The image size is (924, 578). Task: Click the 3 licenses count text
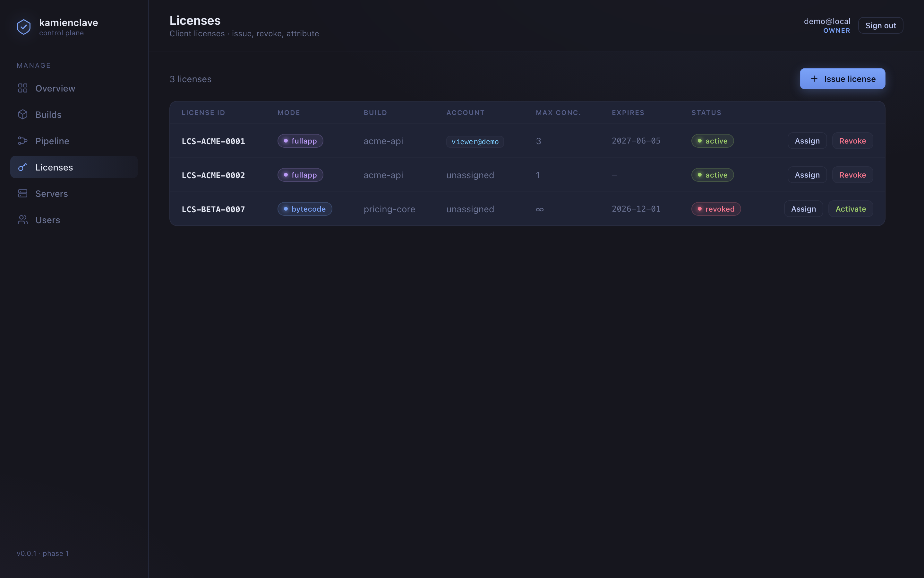pyautogui.click(x=190, y=79)
